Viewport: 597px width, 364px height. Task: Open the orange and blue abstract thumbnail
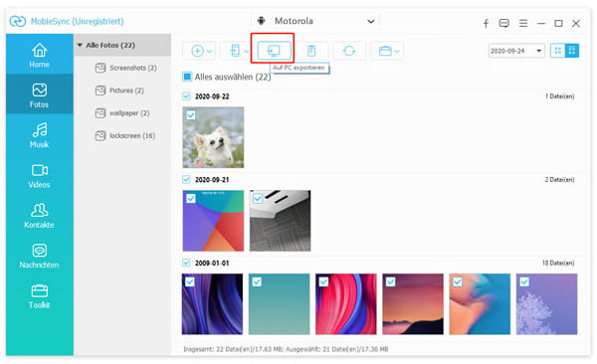[481, 304]
